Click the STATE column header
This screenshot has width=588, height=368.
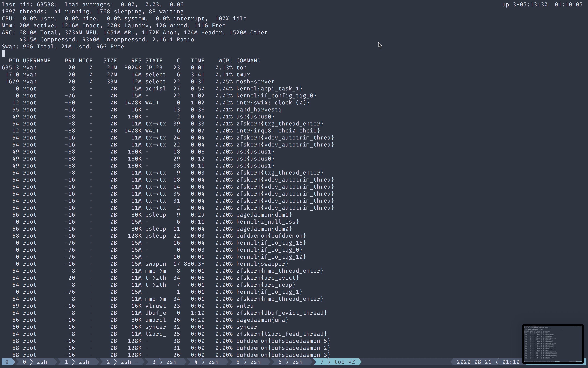pos(154,61)
